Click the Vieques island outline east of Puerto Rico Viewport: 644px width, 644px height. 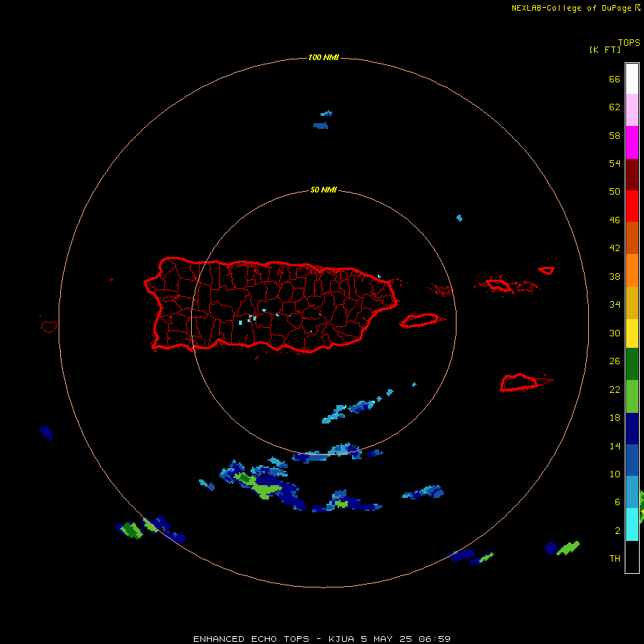pos(421,321)
